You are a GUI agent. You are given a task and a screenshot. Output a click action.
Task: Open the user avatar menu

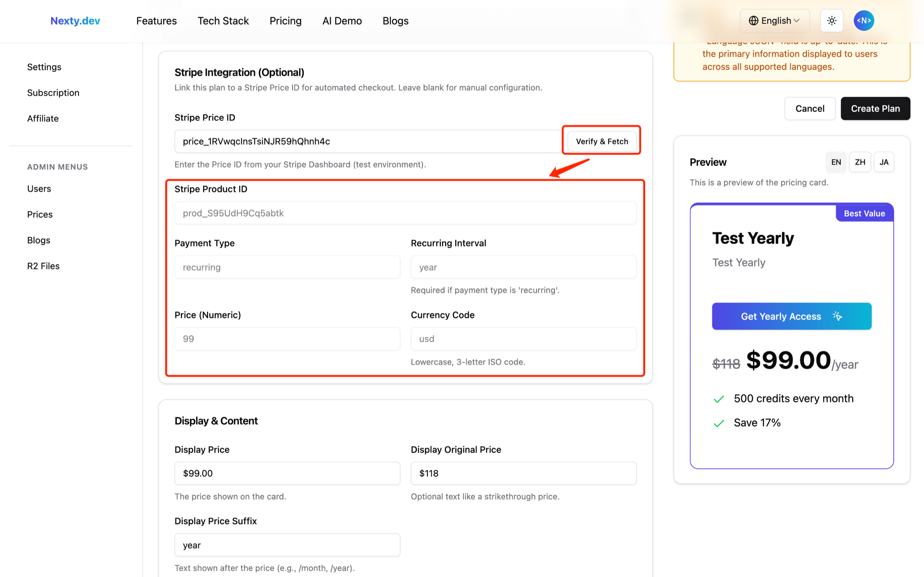[x=863, y=21]
